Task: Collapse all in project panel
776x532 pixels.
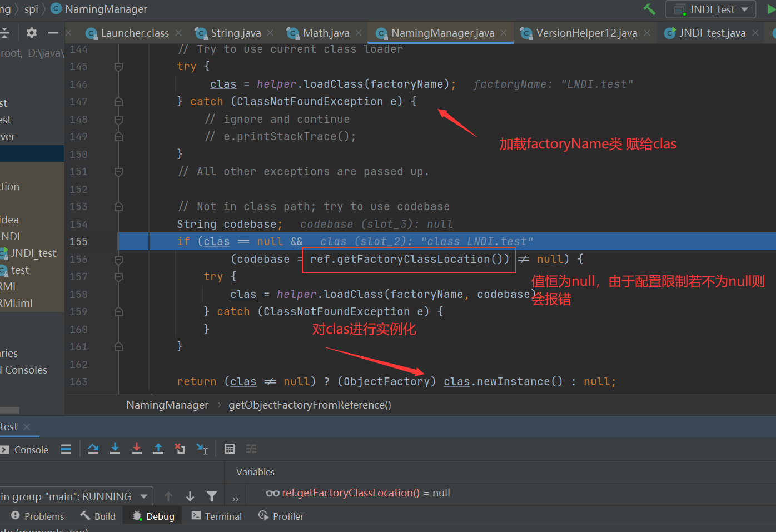Action: pos(4,33)
